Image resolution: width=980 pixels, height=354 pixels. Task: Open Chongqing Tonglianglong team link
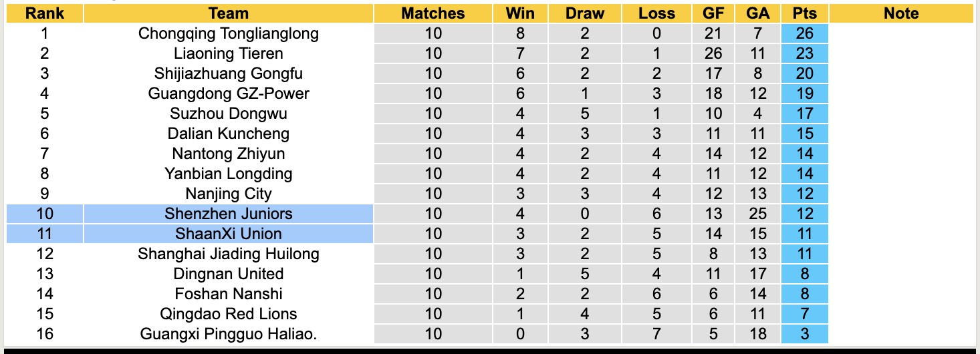coord(229,33)
